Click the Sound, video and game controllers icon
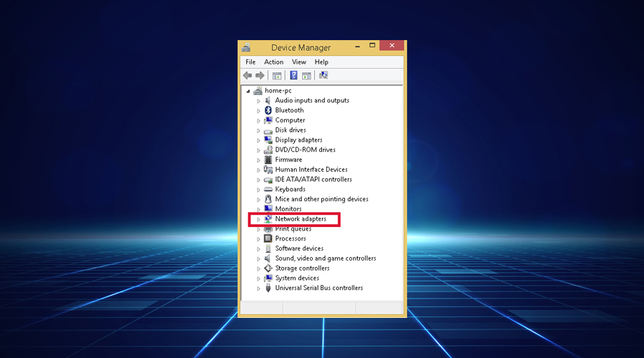This screenshot has height=358, width=644. pyautogui.click(x=268, y=258)
